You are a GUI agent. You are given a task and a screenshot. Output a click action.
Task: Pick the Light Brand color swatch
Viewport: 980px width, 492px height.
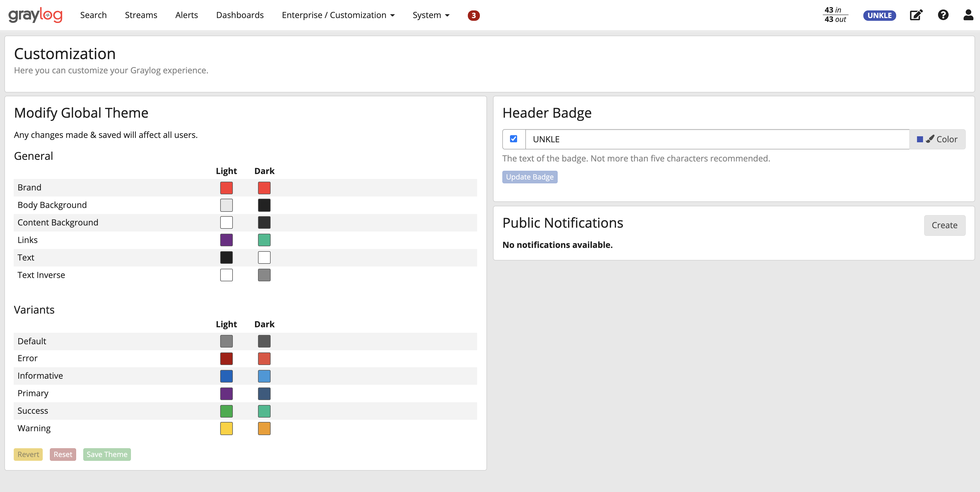226,188
